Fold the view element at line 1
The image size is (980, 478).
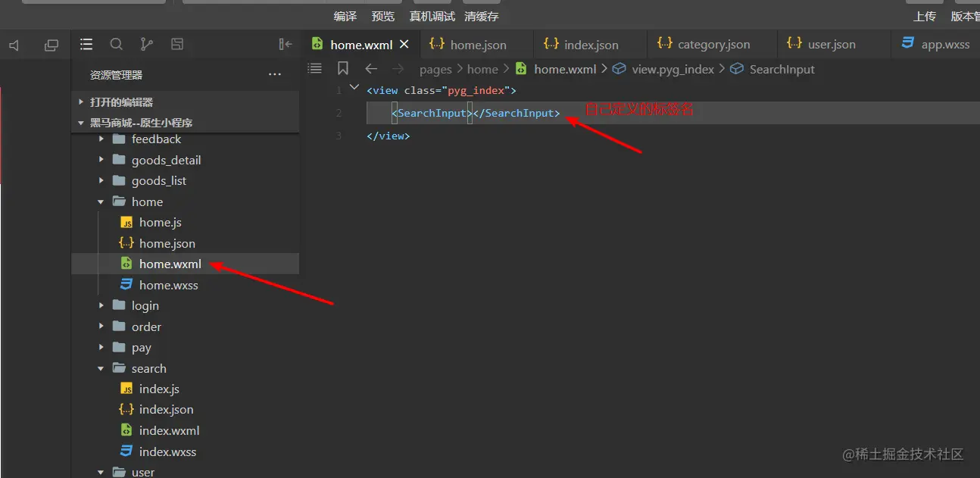point(354,88)
